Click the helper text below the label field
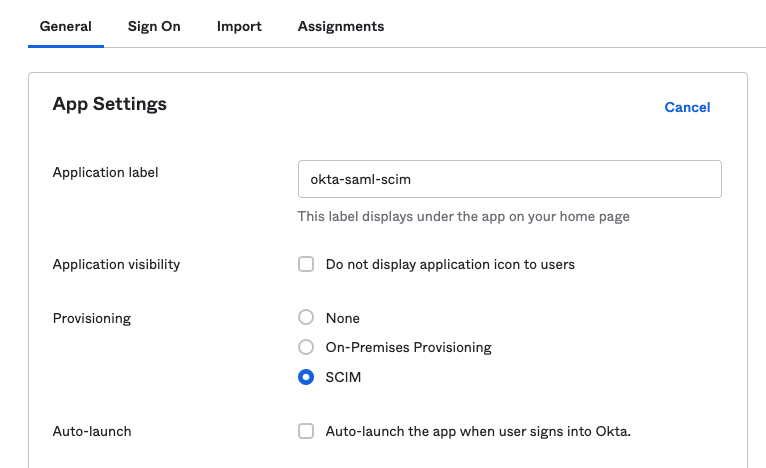The height and width of the screenshot is (468, 766). pos(463,216)
